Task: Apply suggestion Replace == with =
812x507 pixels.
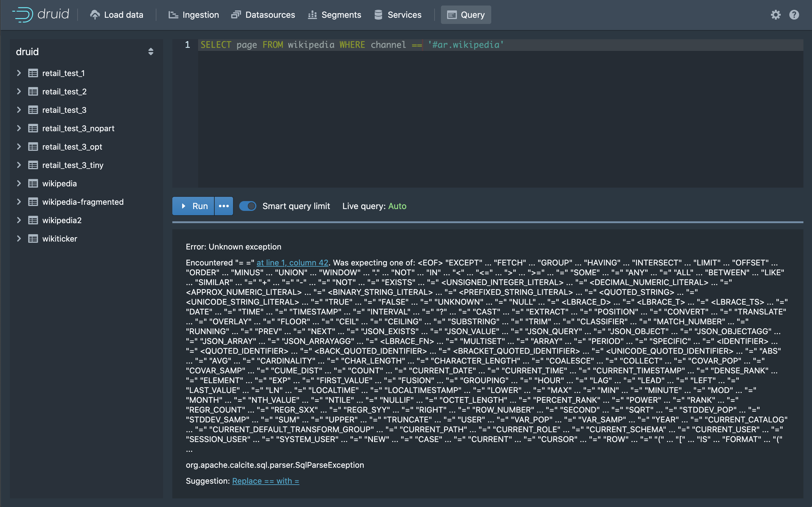Action: point(265,481)
